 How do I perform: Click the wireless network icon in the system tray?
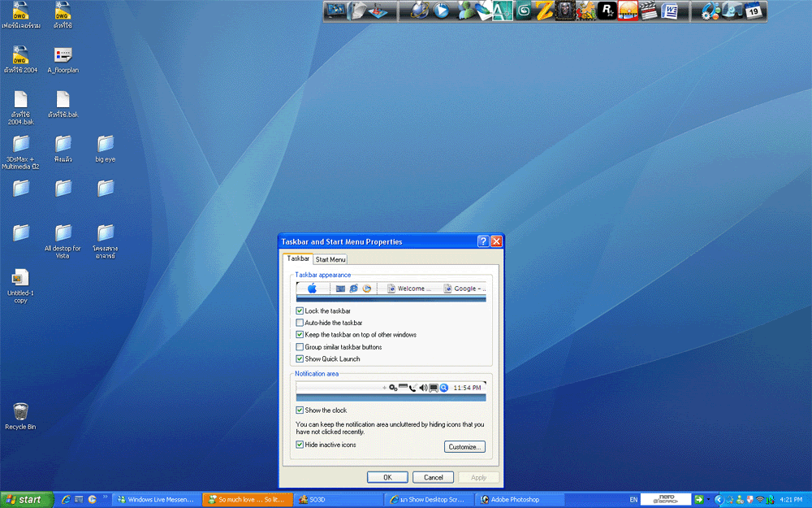(x=760, y=500)
